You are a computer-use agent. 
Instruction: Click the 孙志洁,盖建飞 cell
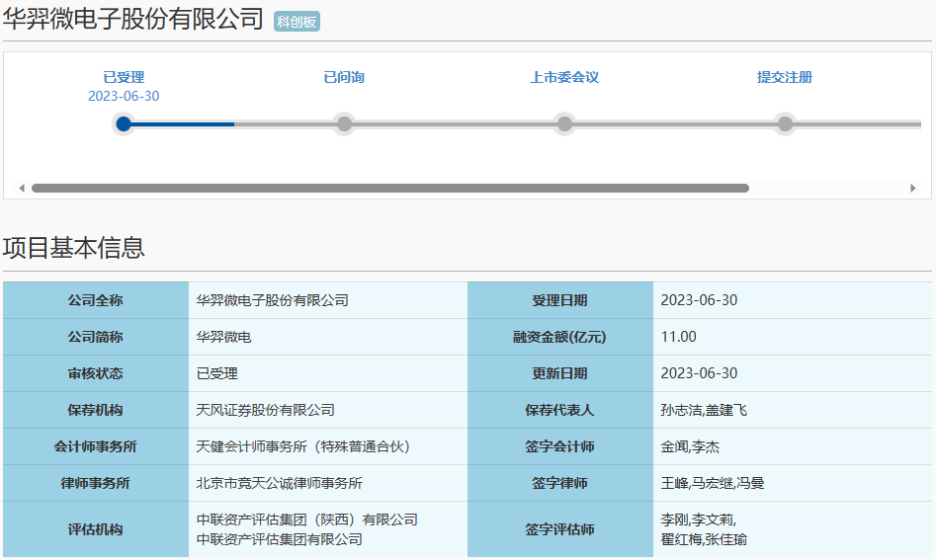point(792,410)
